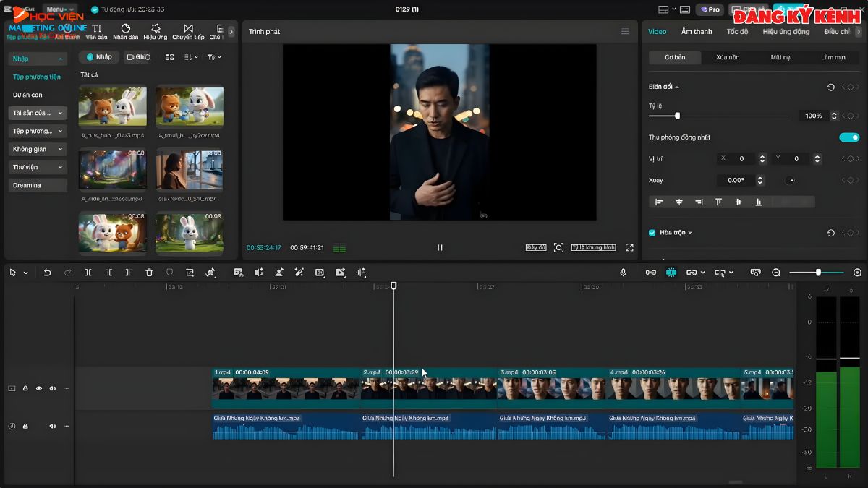Zoom out the timeline with magnifier icon
Viewport: 868px width, 488px height.
pyautogui.click(x=775, y=273)
